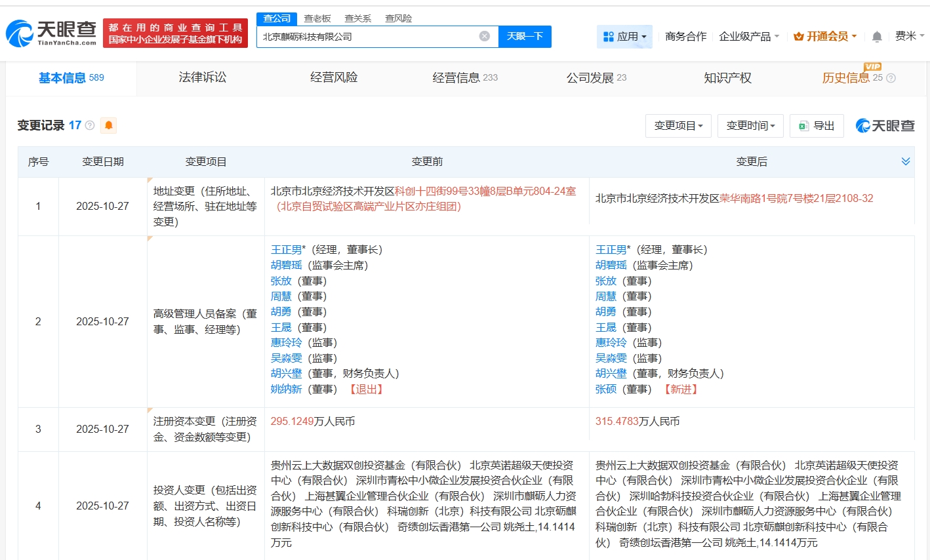Open the 变更项目 filter dropdown
This screenshot has height=560, width=930.
[678, 126]
